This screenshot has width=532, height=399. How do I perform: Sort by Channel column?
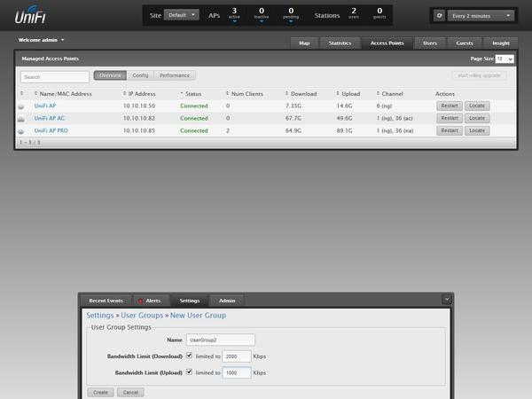pyautogui.click(x=389, y=94)
